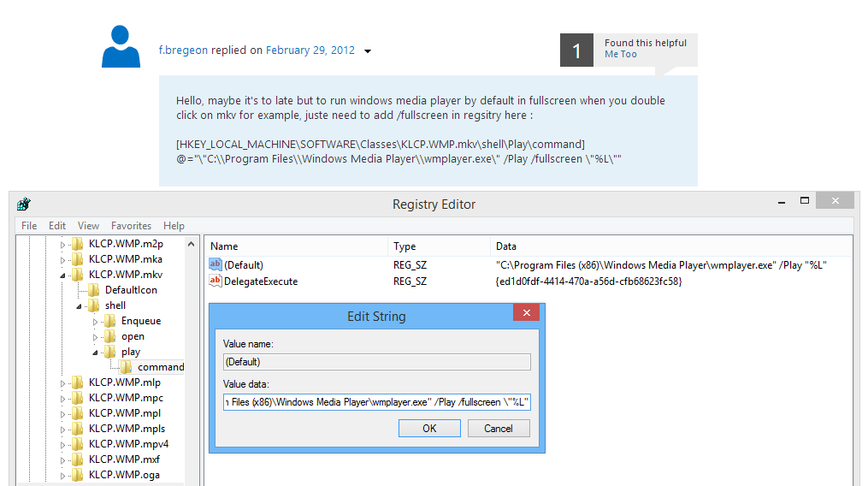
Task: Click the tree scrollbar up arrow
Action: (x=191, y=244)
